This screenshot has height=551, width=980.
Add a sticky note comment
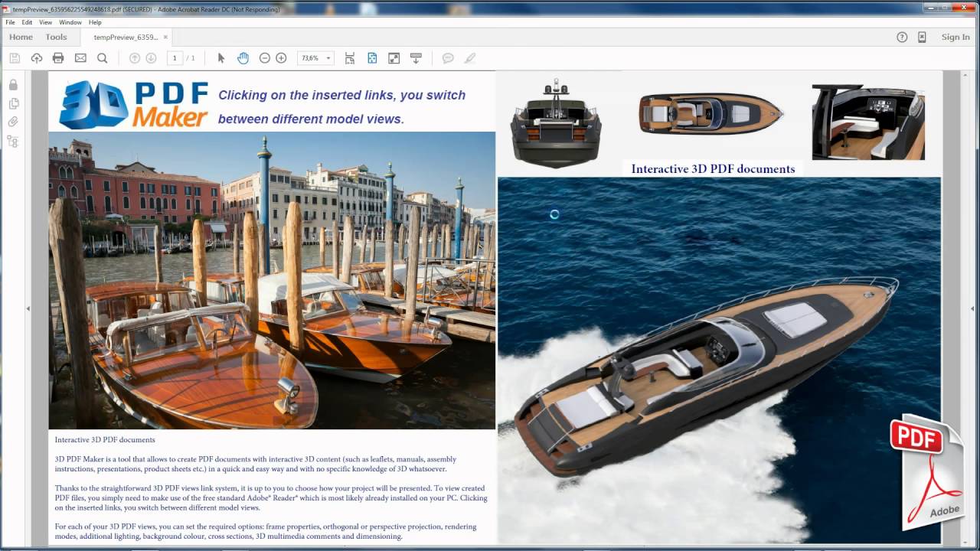coord(448,58)
